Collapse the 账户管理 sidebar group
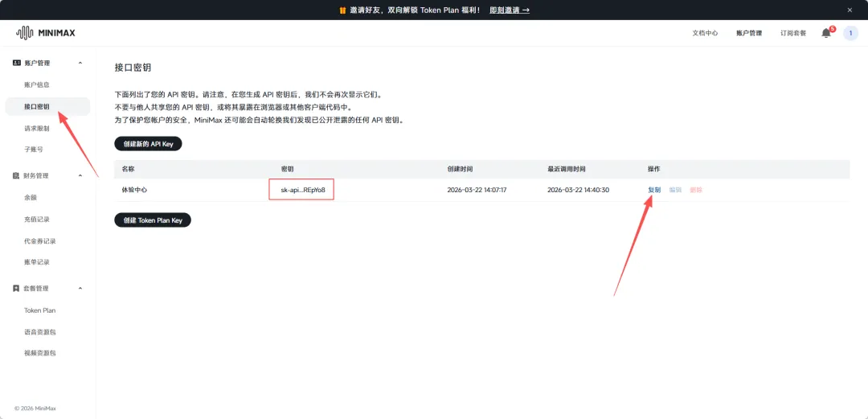868x419 pixels. (x=80, y=64)
